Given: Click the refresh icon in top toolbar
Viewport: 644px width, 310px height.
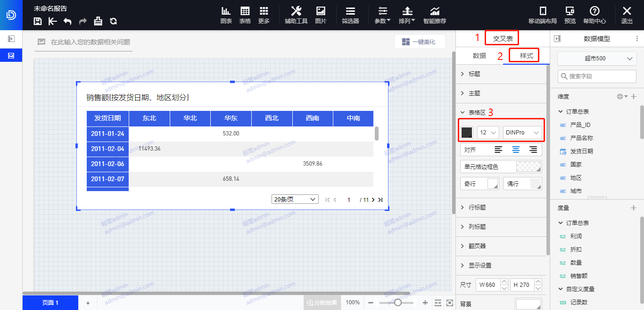Looking at the screenshot, I should coord(113,21).
